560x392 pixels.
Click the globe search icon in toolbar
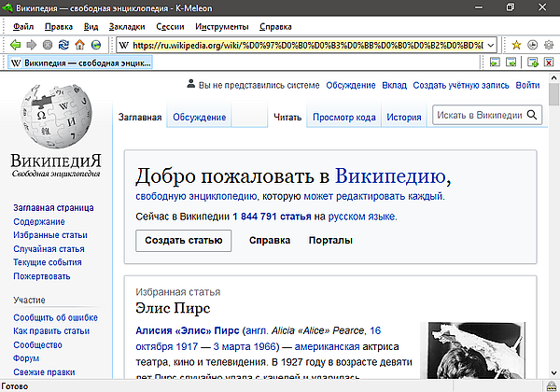[x=96, y=45]
